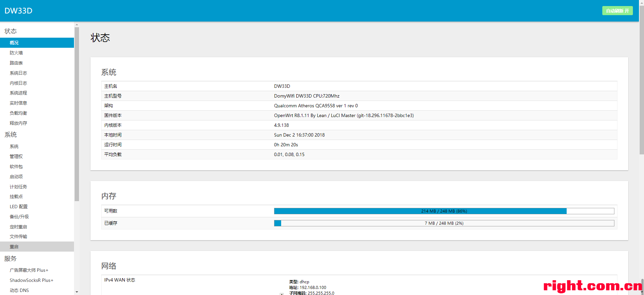The width and height of the screenshot is (644, 295).
Task: Toggle the 自动刷新 开 auto-refresh button
Action: [617, 11]
